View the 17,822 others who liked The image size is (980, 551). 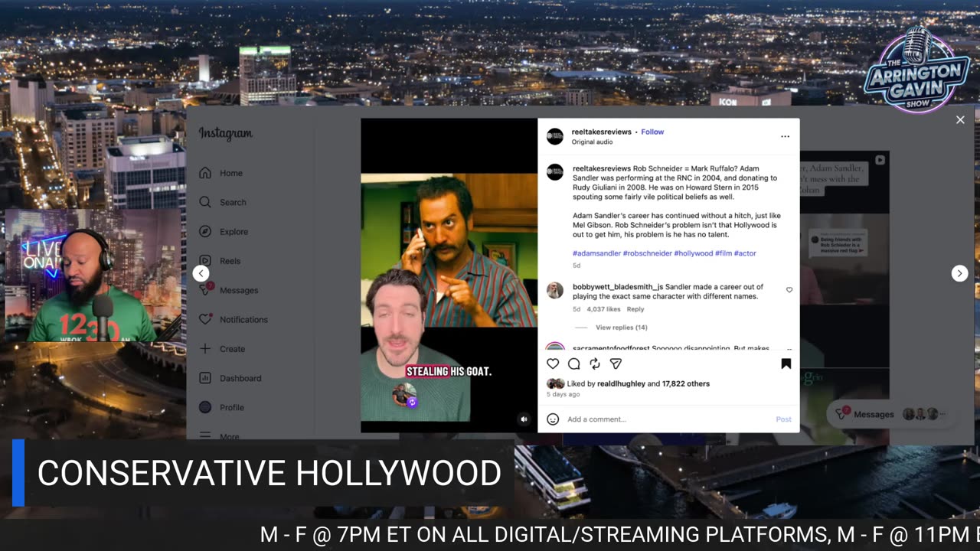coord(686,383)
